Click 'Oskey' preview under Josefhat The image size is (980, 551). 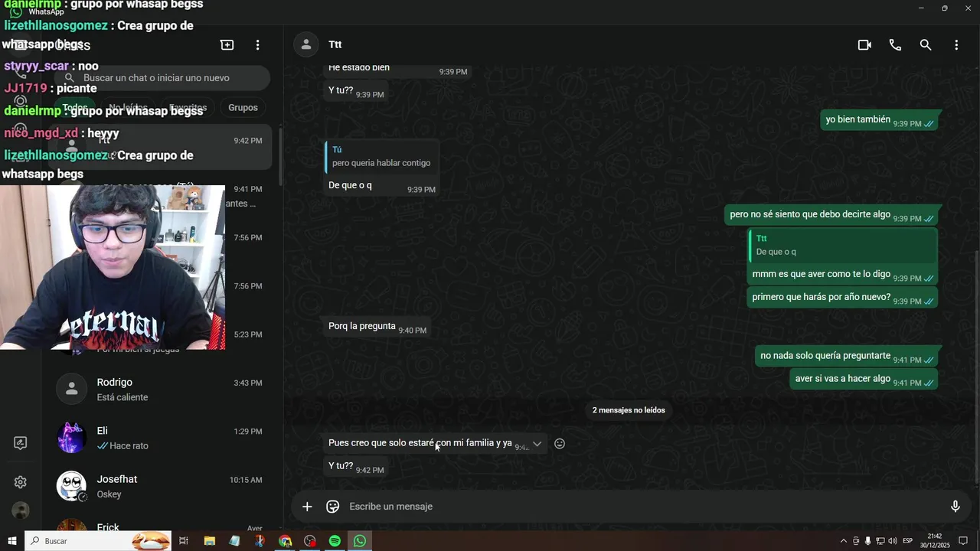(x=109, y=494)
